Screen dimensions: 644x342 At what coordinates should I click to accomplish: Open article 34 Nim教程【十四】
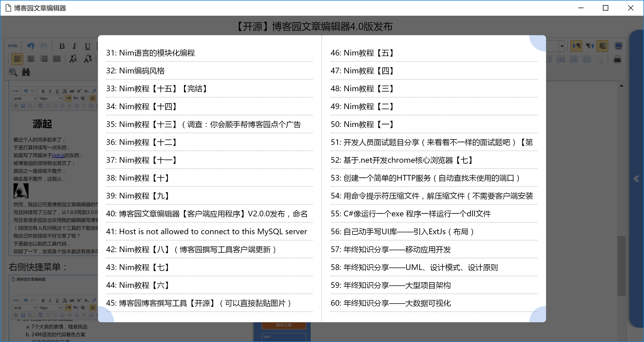click(x=209, y=106)
